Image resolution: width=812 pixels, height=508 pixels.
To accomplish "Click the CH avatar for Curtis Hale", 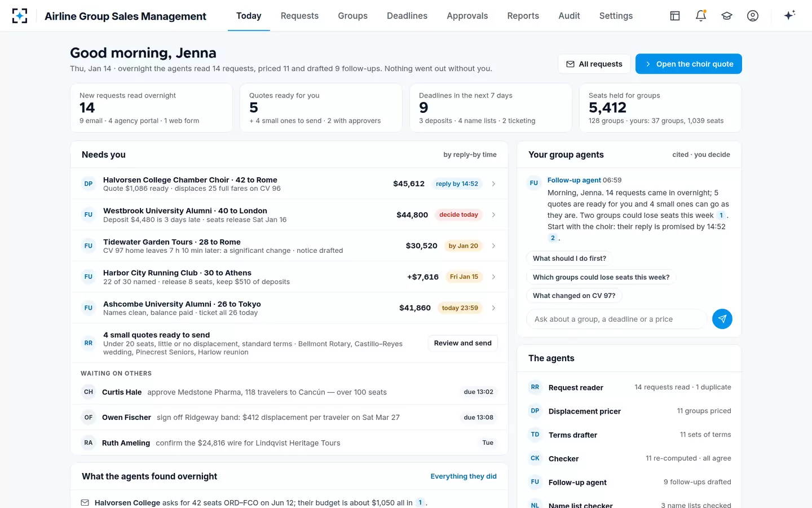I will click(89, 392).
